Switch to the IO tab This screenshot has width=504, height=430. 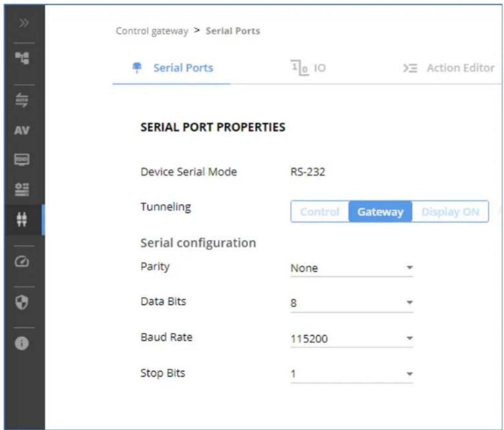(x=308, y=68)
